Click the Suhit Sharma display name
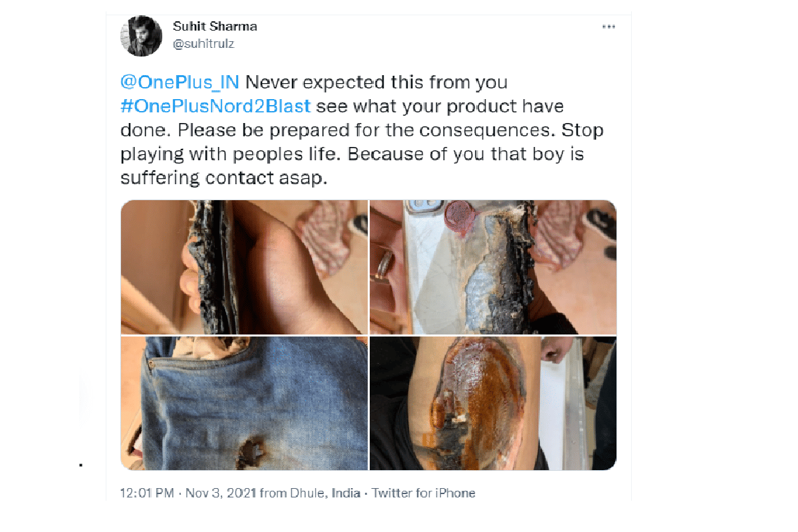798x532 pixels. click(x=213, y=26)
